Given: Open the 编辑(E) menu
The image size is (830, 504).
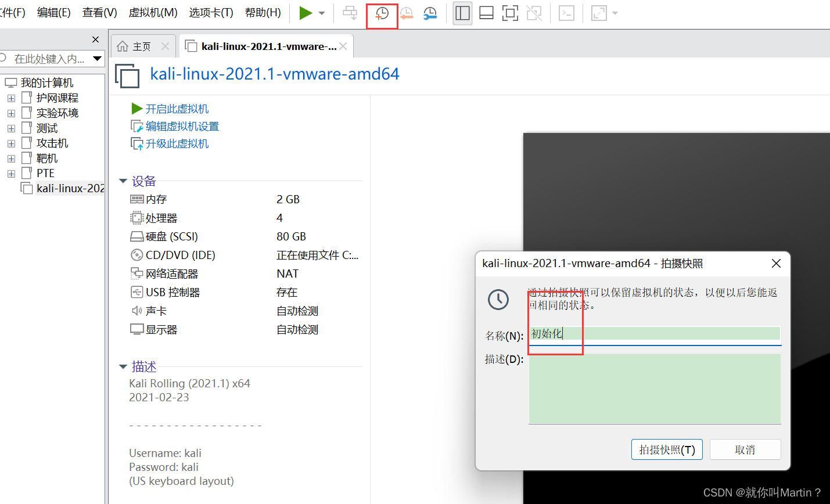Looking at the screenshot, I should tap(54, 13).
